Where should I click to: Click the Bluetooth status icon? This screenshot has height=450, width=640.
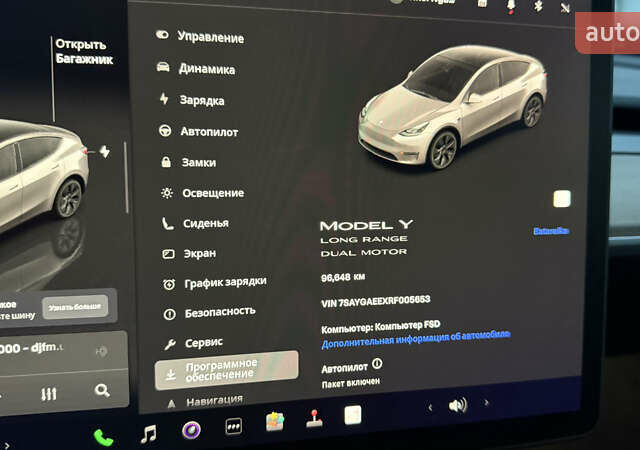539,6
